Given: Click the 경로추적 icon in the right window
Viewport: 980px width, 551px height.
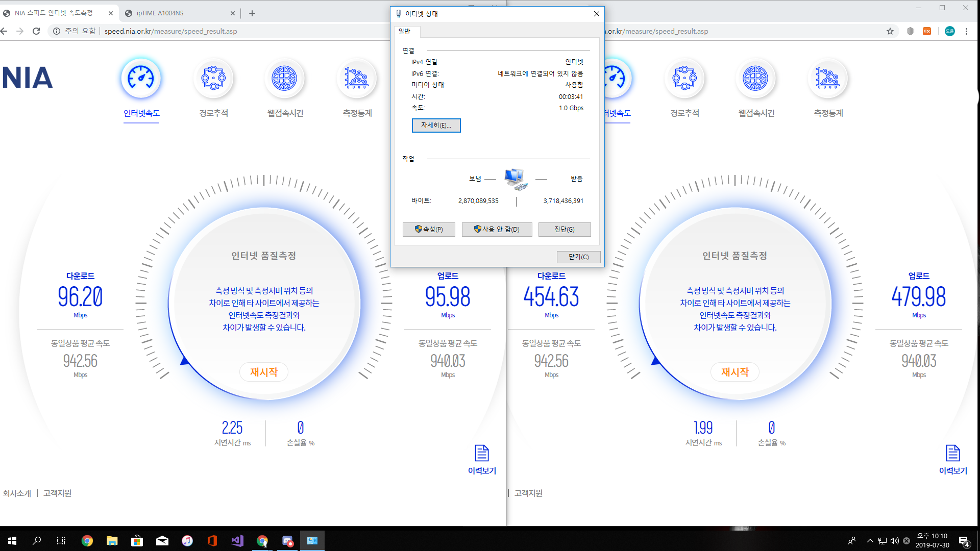Looking at the screenshot, I should click(684, 78).
